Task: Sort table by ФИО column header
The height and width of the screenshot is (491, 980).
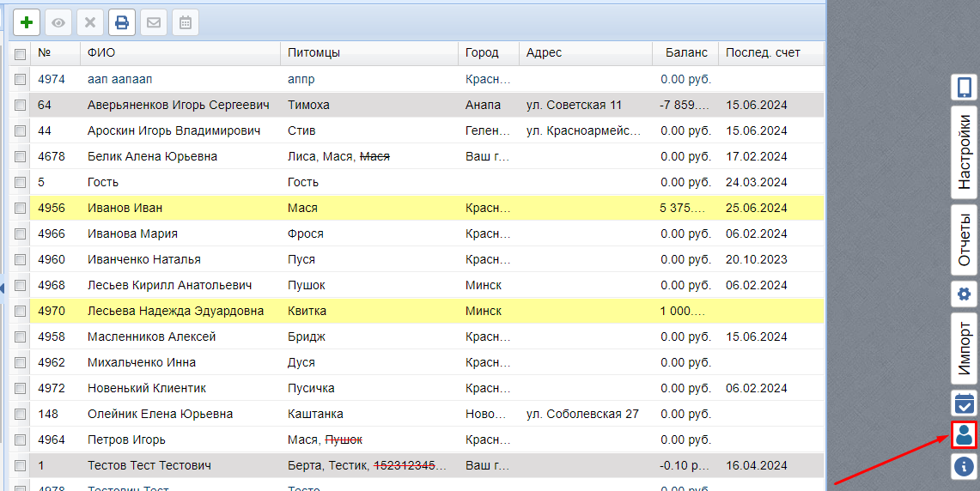Action: click(96, 53)
